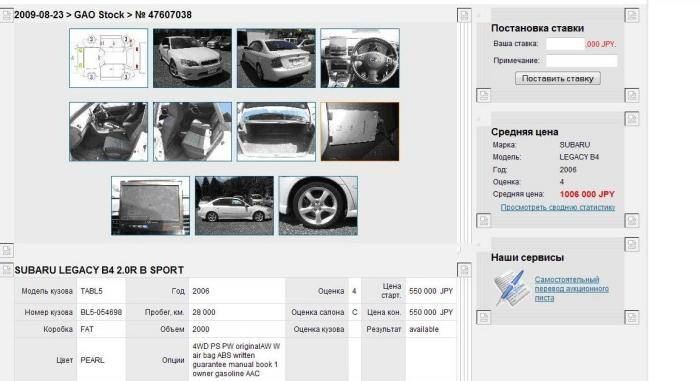Open the alloy wheel close-up thumbnail
This screenshot has width=700, height=381.
318,206
